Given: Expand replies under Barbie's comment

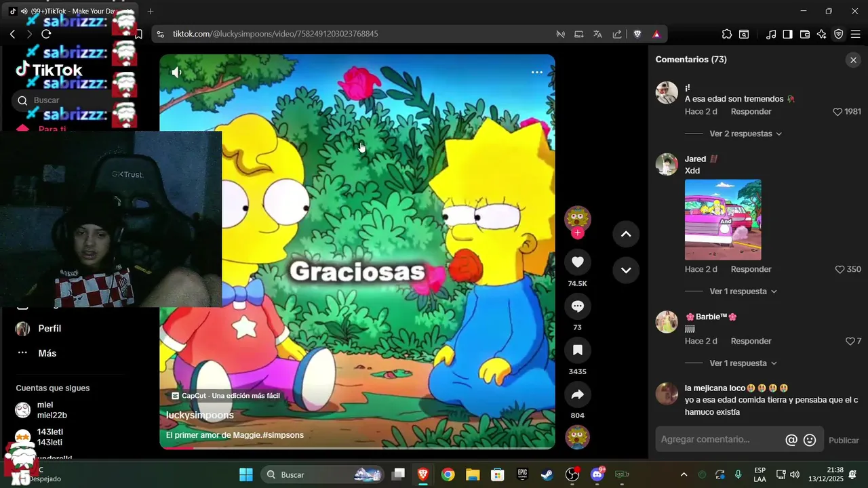Looking at the screenshot, I should click(x=743, y=363).
